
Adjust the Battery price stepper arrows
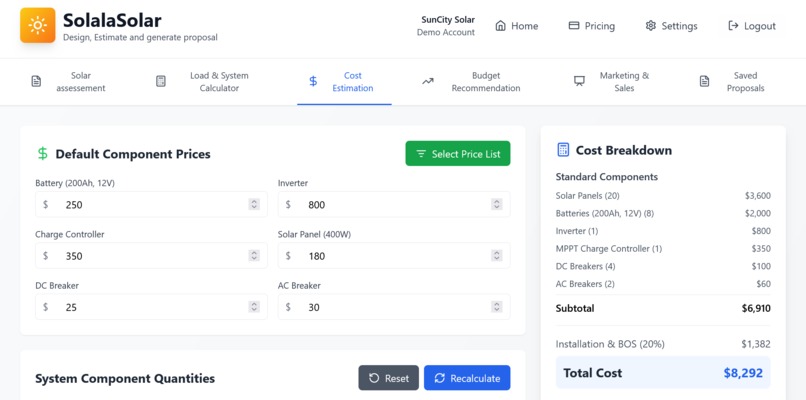(254, 205)
